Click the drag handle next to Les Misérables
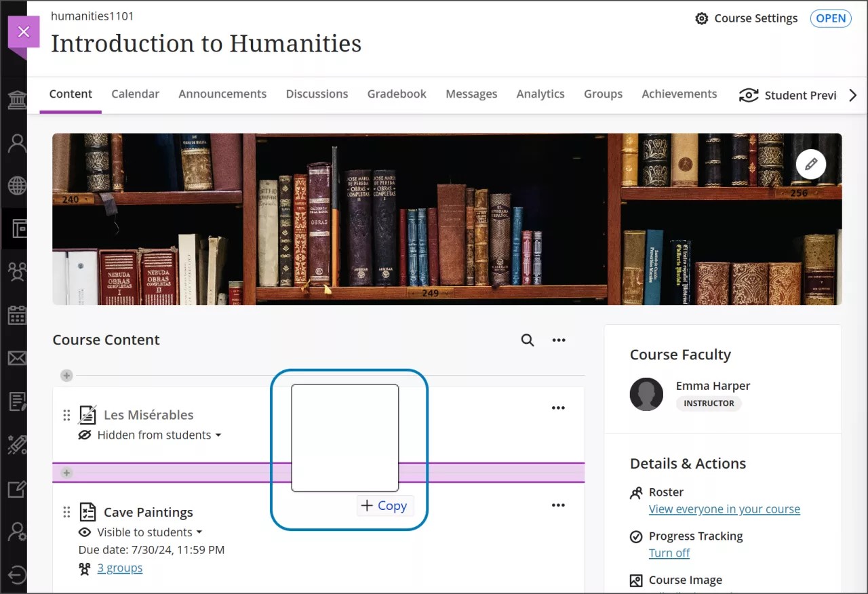Screen dimensions: 868x594 [66, 415]
